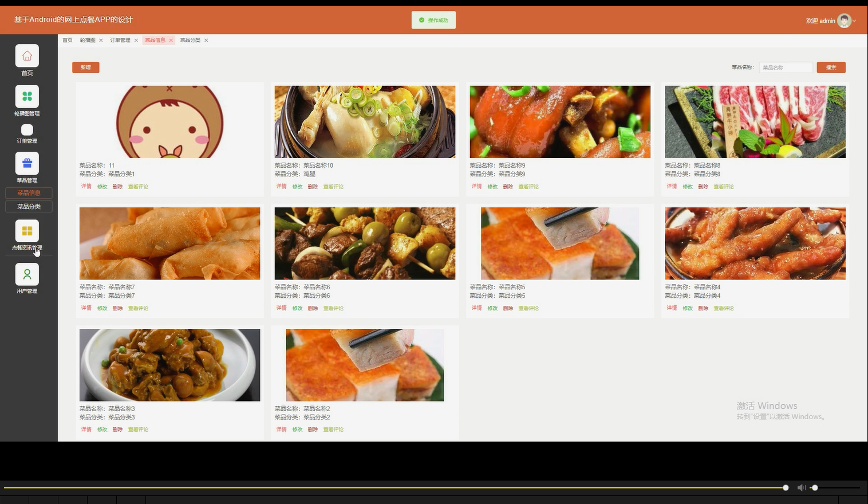Click 查看评论 under 菜品名称3
The image size is (868, 504).
[x=137, y=429]
